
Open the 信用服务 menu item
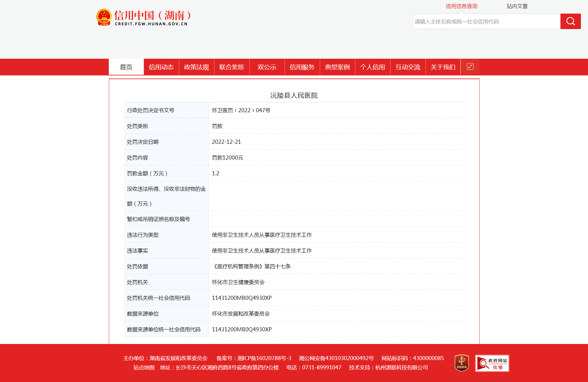coord(302,67)
